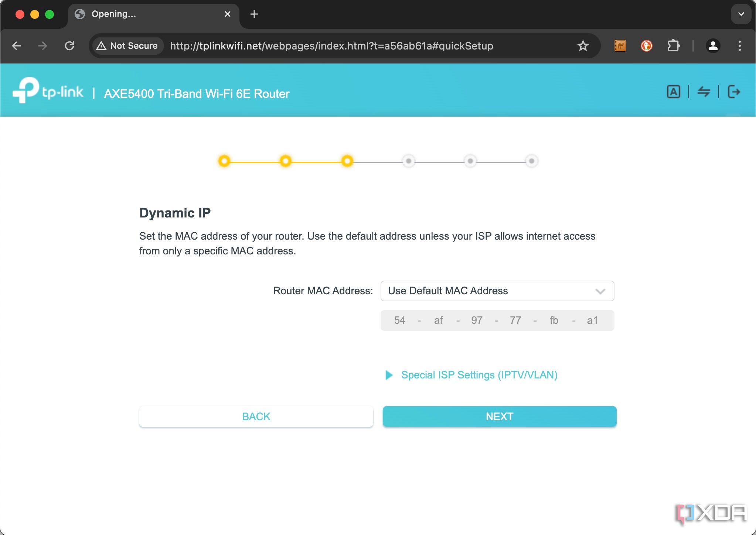Click the NEXT button to proceed
The image size is (756, 535).
[x=500, y=416]
